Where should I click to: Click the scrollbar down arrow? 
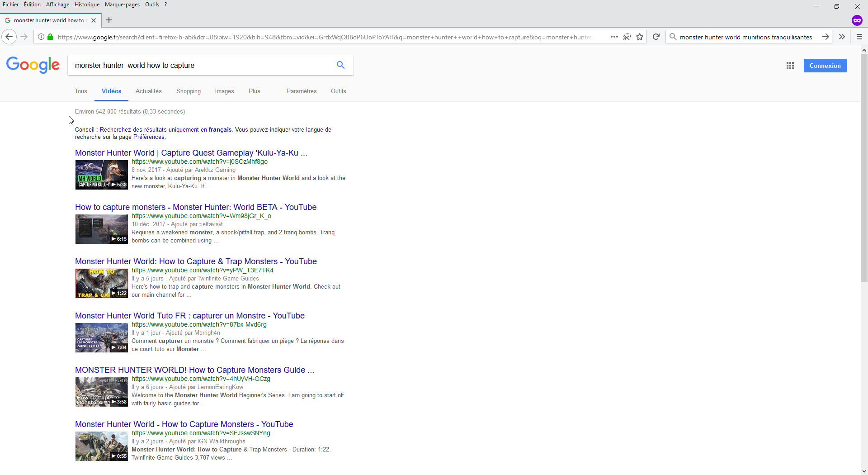tap(864, 471)
